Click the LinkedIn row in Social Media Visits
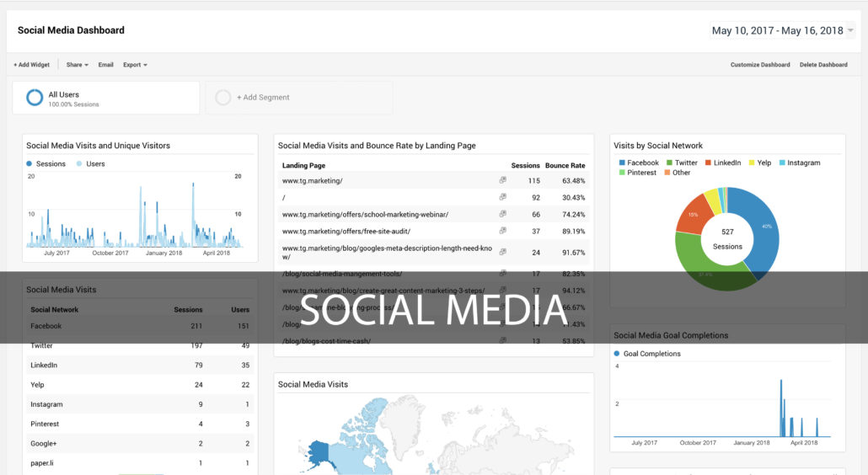Image resolution: width=868 pixels, height=475 pixels. click(140, 365)
